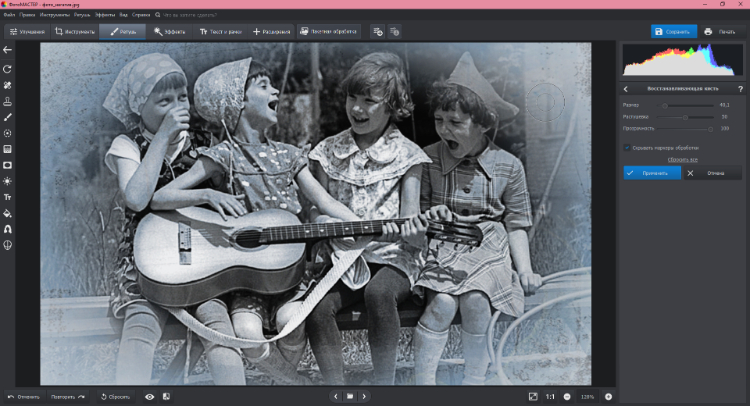Open the Файл menu
The height and width of the screenshot is (406, 750).
tap(10, 16)
